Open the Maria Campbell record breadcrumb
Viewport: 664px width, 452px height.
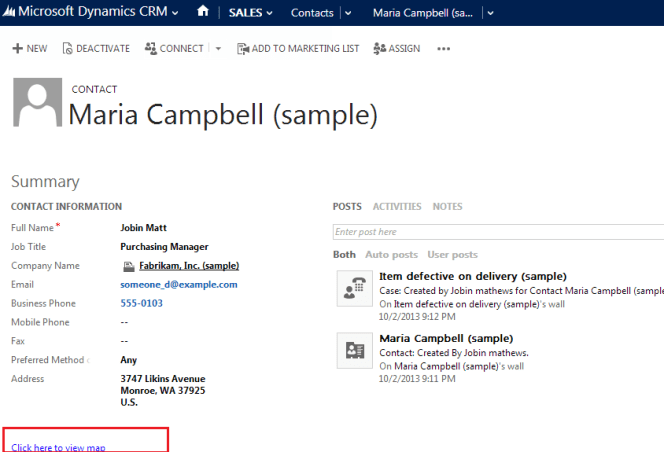(x=423, y=13)
